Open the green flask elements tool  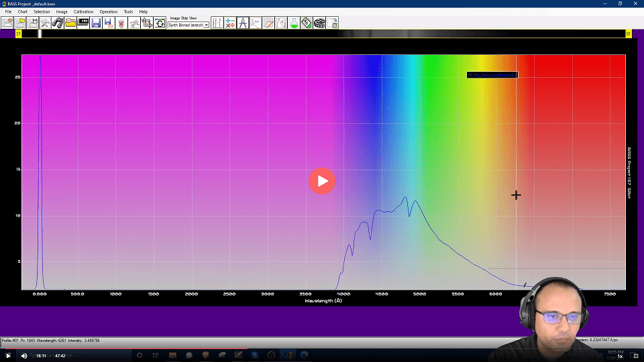tap(294, 23)
